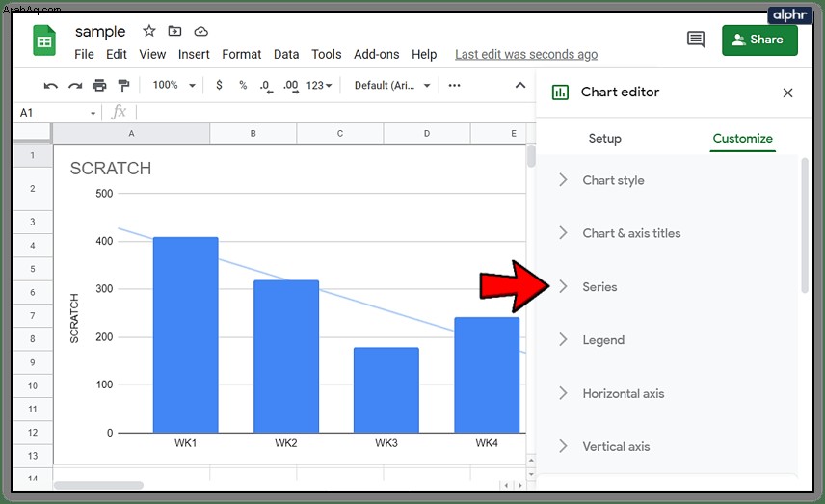Click the Chart editor chart icon
The image size is (825, 504).
coord(560,93)
